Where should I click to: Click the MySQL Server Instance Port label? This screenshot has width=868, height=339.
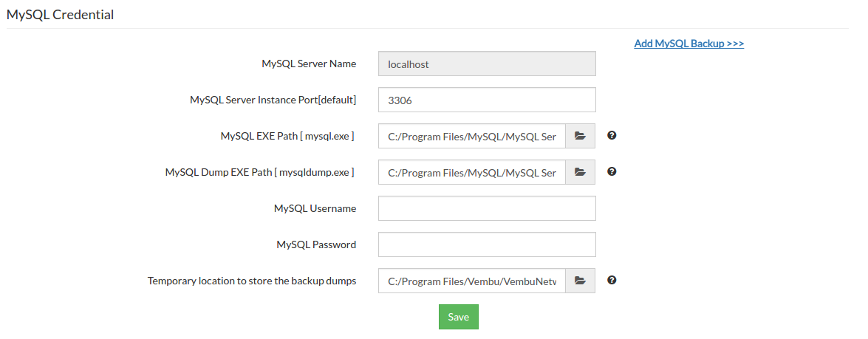click(273, 100)
